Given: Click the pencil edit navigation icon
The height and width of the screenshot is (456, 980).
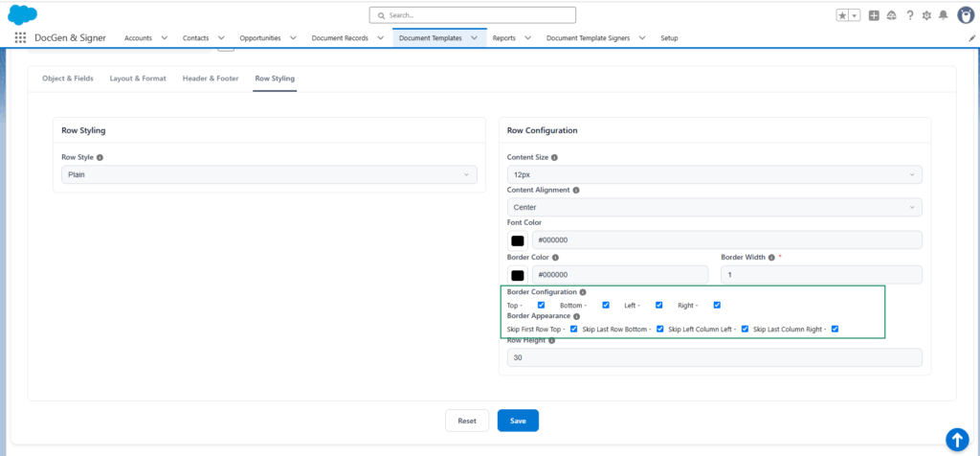Looking at the screenshot, I should (x=971, y=38).
